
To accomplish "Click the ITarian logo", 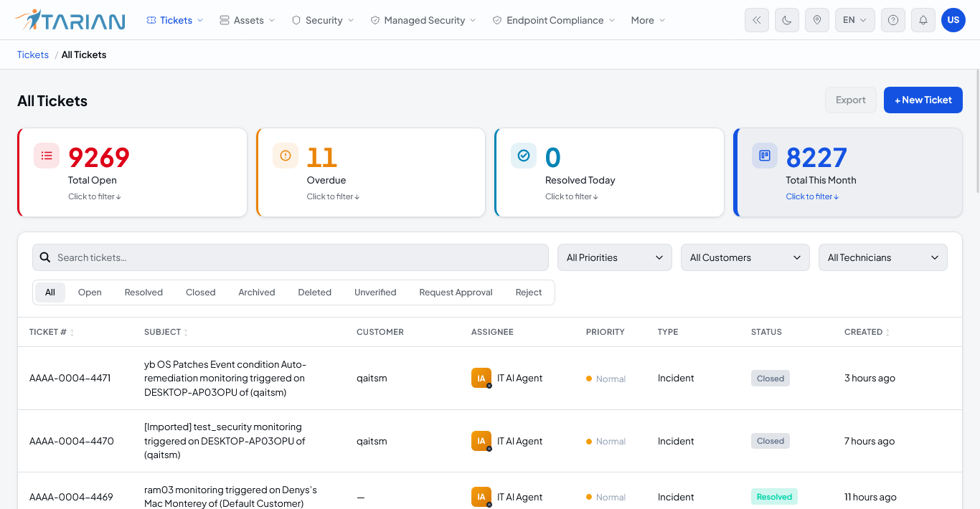I will tap(70, 20).
